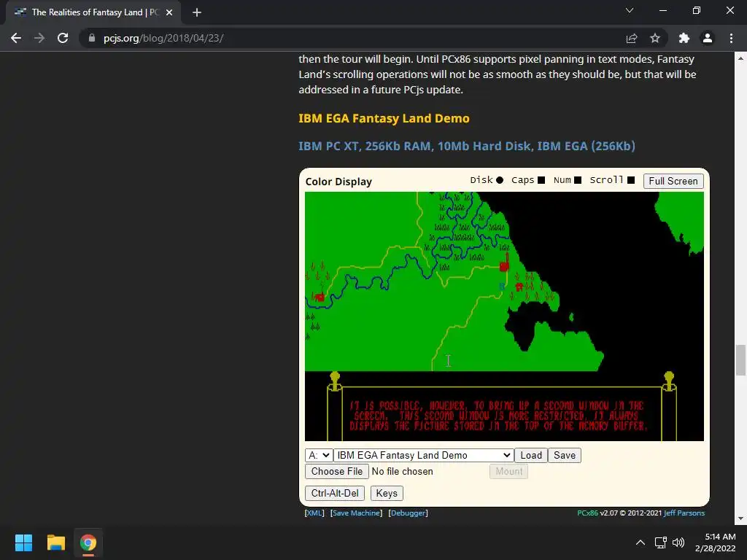The height and width of the screenshot is (560, 747).
Task: Click Choose File button
Action: [x=337, y=472]
